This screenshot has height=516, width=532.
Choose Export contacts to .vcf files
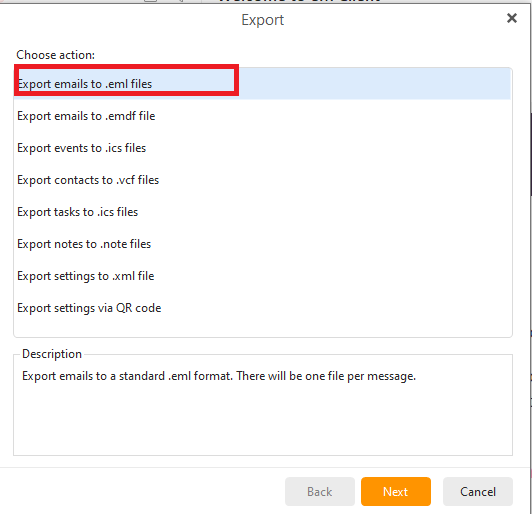[262, 180]
